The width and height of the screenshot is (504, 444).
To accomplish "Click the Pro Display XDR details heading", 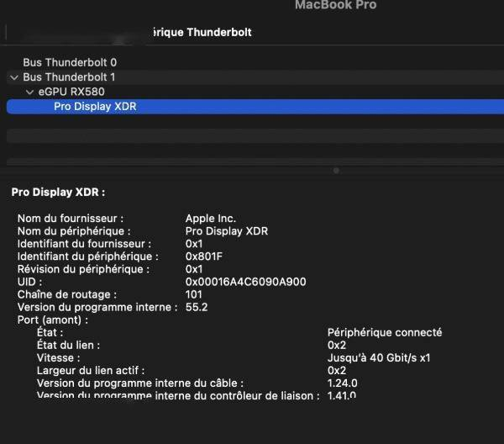I will click(58, 192).
